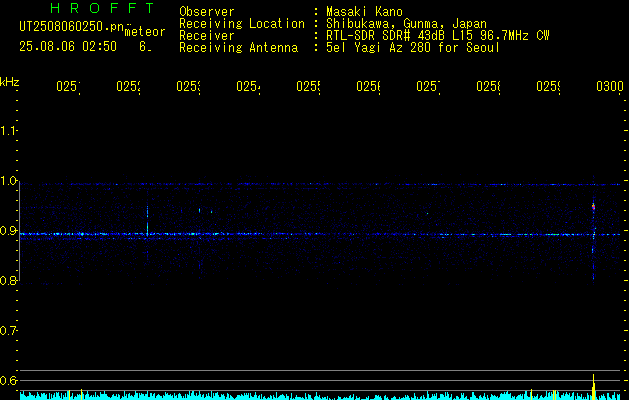Click the kHz axis unit label
The width and height of the screenshot is (629, 400).
click(9, 82)
